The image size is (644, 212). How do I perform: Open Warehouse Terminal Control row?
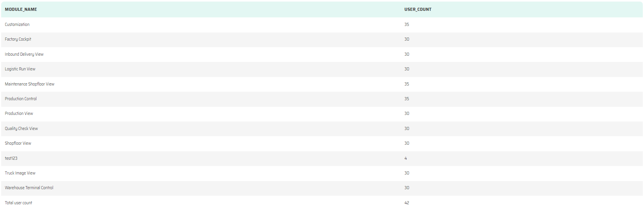pyautogui.click(x=29, y=188)
